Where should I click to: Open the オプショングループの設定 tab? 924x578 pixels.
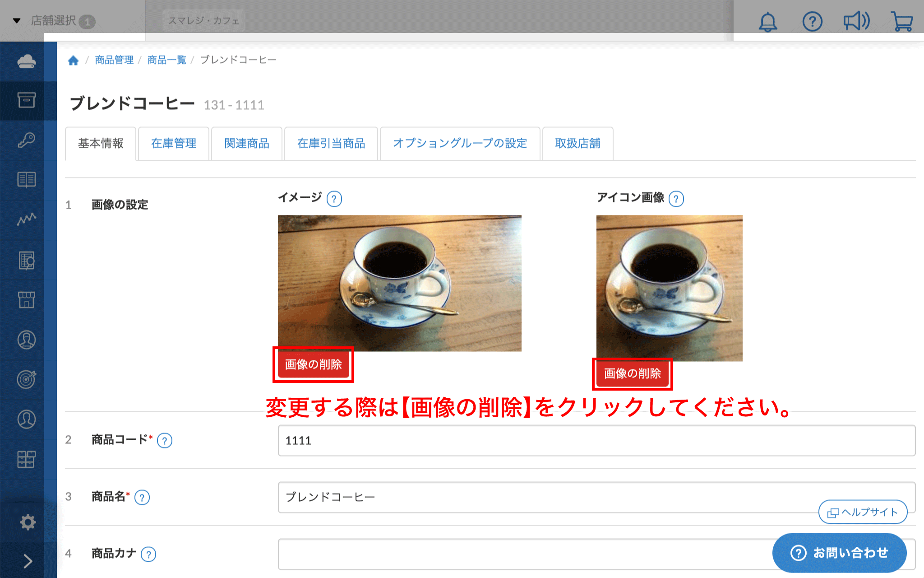pos(460,144)
